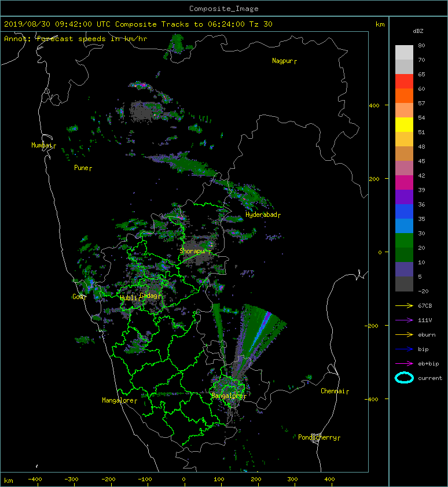Click the blue bip arrow in legend
448x487 pixels.
[404, 349]
